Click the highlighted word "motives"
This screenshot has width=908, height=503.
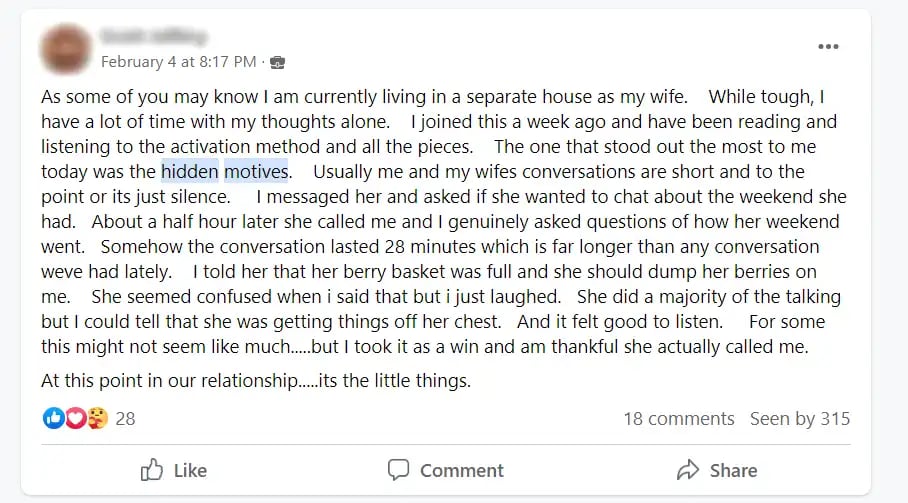tap(256, 172)
